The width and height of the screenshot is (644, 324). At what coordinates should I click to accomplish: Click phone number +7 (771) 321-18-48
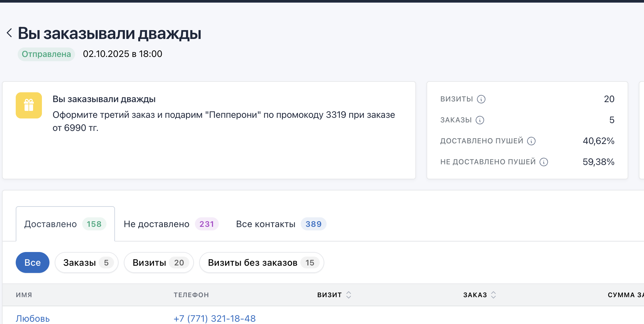pos(215,318)
